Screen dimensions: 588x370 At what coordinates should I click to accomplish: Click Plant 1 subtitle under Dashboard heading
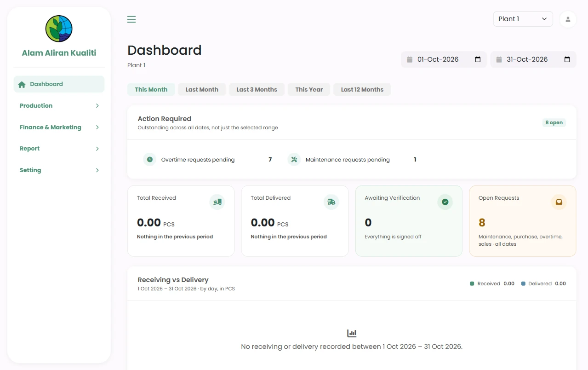click(x=136, y=65)
